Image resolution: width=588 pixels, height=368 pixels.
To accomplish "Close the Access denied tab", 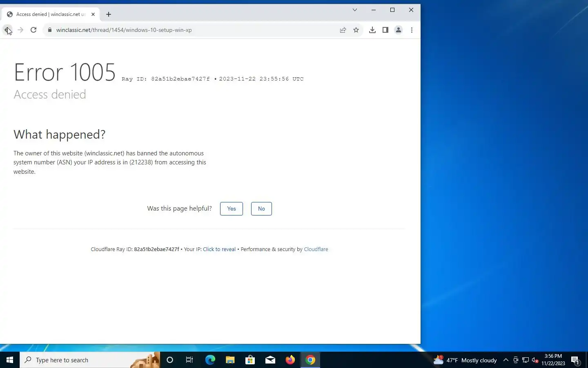I will [x=93, y=14].
